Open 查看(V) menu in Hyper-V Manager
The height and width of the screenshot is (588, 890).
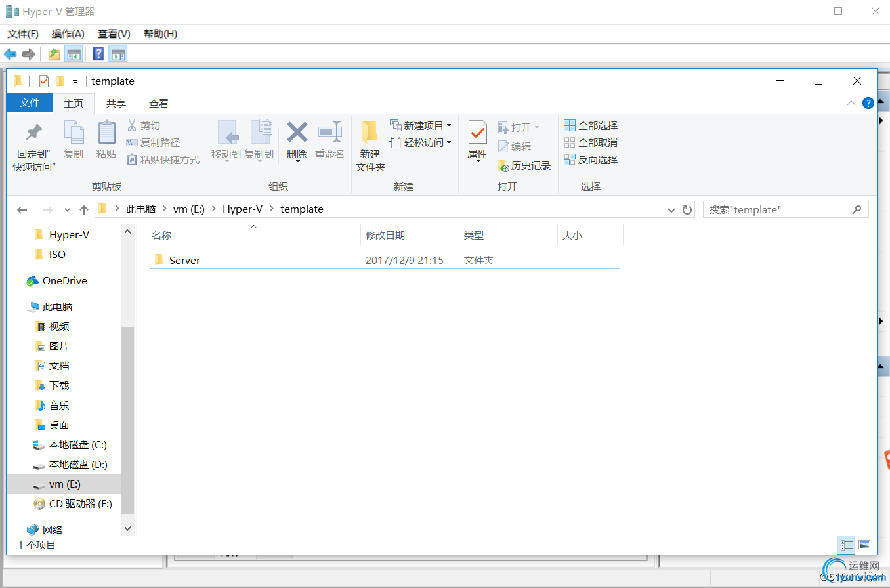[x=114, y=34]
